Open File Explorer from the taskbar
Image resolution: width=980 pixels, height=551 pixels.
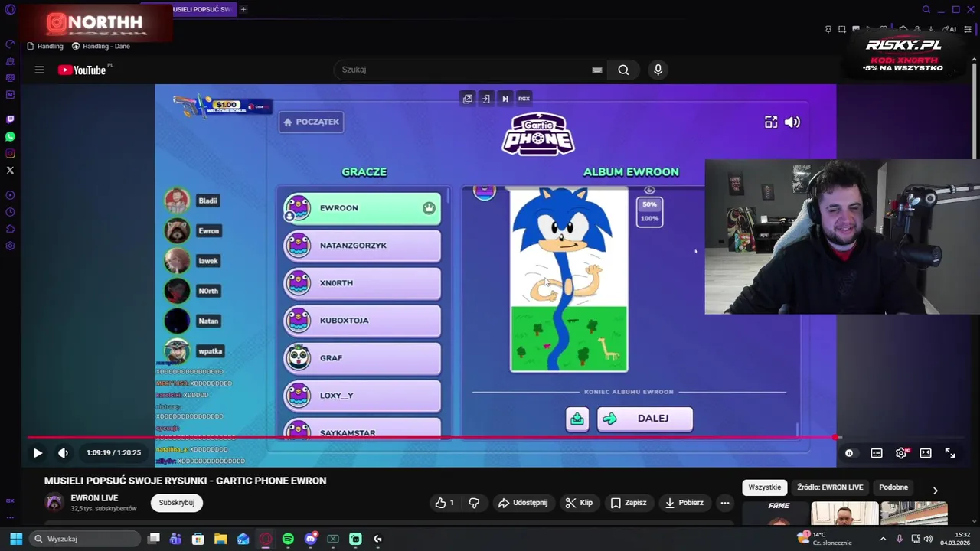click(220, 539)
